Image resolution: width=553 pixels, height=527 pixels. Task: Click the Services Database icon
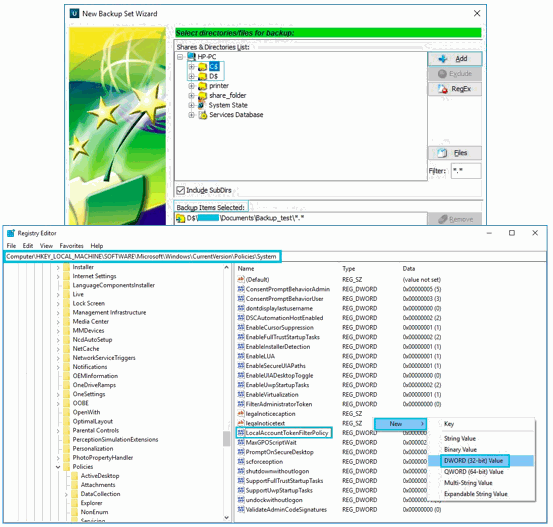[202, 115]
